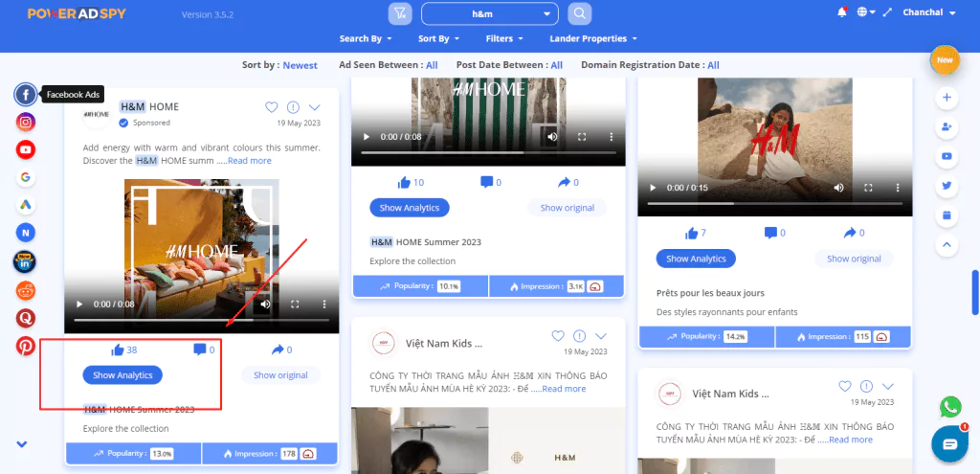Show original of the 38-likes H&M HOME ad
Viewport: 980px width, 474px height.
tap(280, 375)
